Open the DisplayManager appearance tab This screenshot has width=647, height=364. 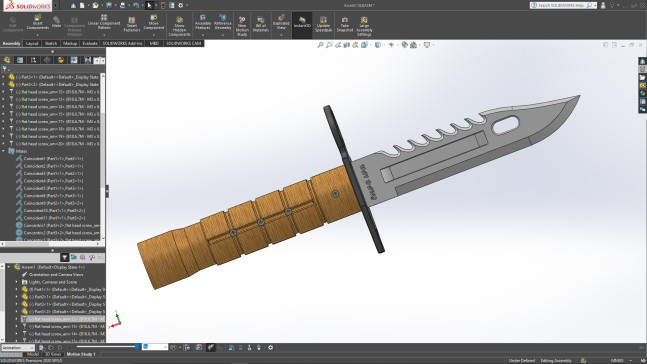[61, 60]
